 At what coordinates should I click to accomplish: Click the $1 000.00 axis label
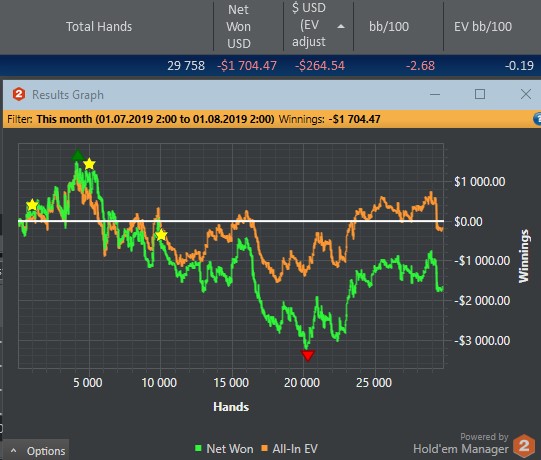coord(480,182)
